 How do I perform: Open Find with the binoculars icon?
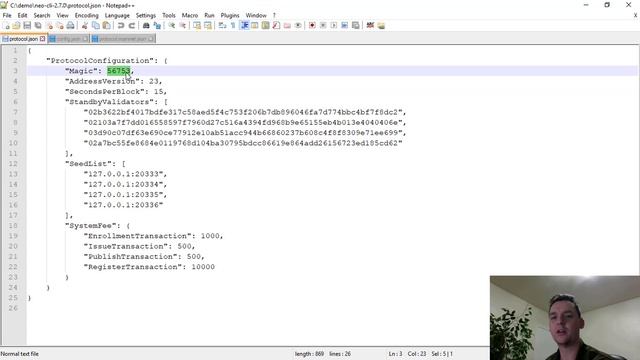pyautogui.click(x=146, y=25)
